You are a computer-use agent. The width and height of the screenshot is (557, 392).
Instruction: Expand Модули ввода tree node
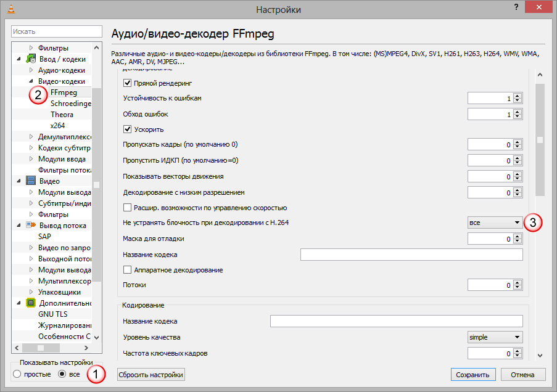(31, 158)
